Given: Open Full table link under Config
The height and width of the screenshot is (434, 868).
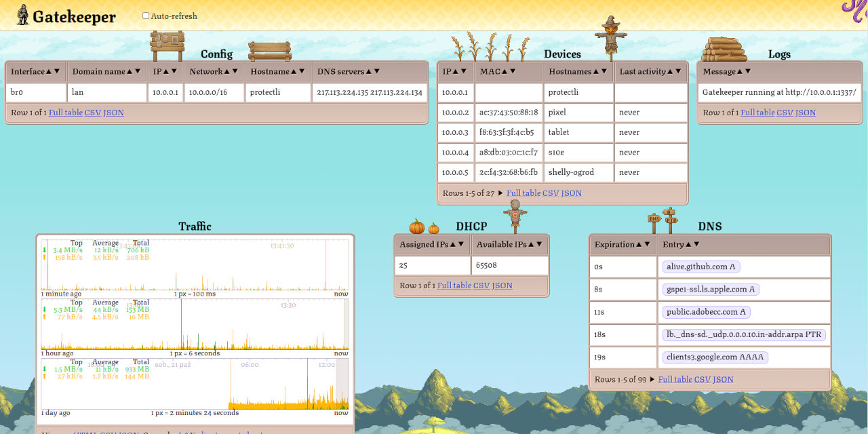Looking at the screenshot, I should (x=66, y=113).
